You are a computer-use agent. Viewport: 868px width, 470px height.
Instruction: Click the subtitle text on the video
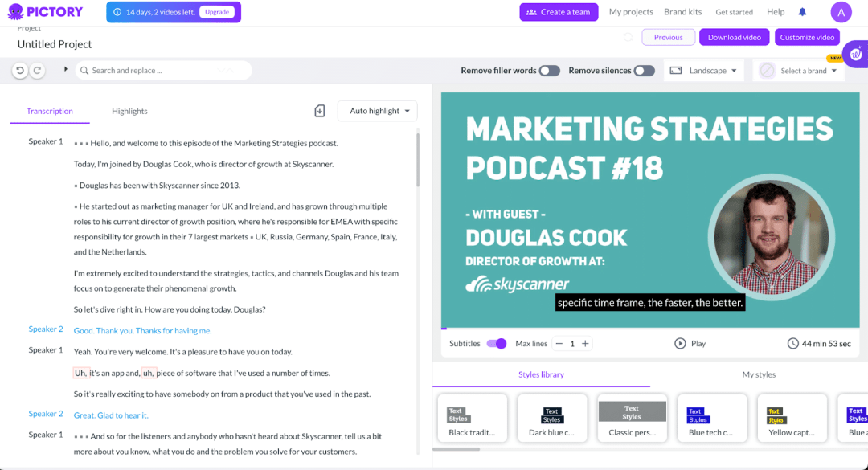pos(650,303)
